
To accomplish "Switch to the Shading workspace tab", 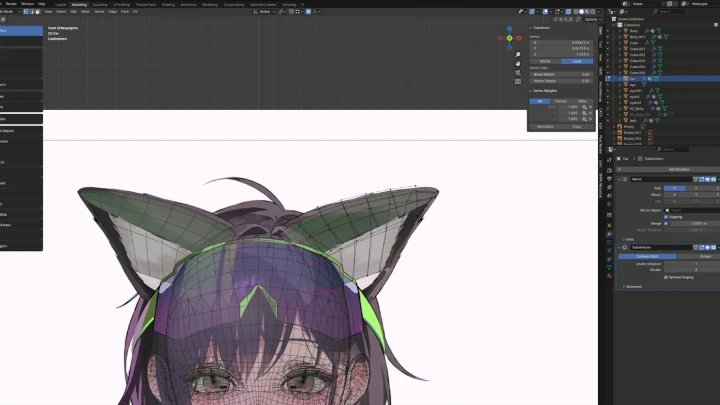I will tap(168, 5).
